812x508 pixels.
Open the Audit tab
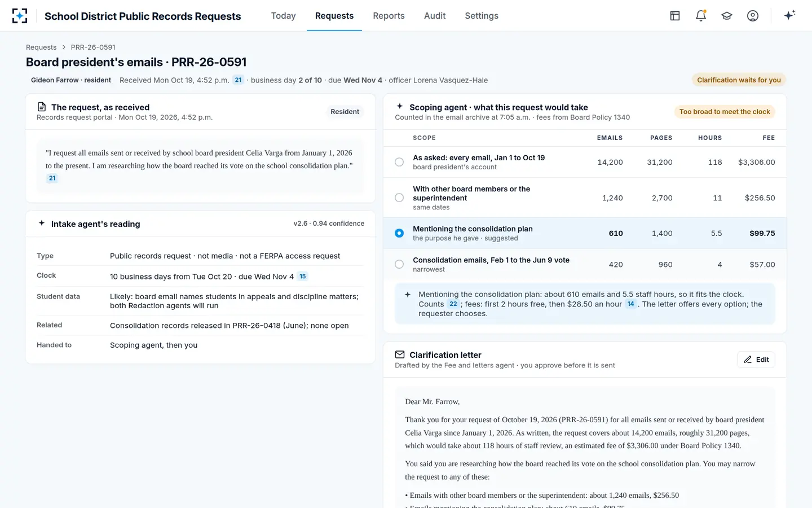(x=435, y=16)
